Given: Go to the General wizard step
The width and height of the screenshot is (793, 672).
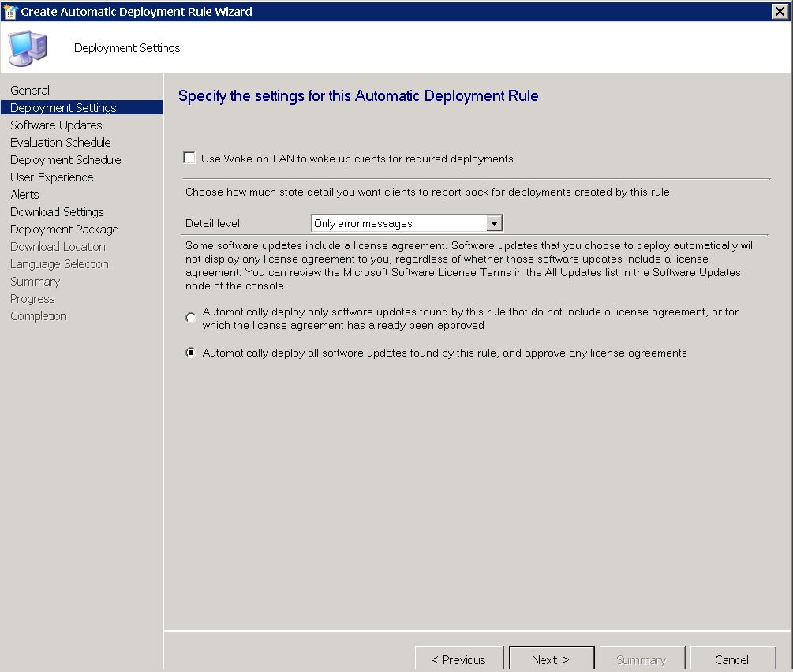Looking at the screenshot, I should pos(30,90).
